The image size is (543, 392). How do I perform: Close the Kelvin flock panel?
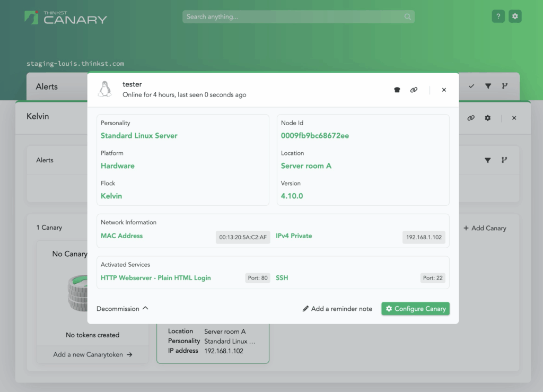point(514,118)
